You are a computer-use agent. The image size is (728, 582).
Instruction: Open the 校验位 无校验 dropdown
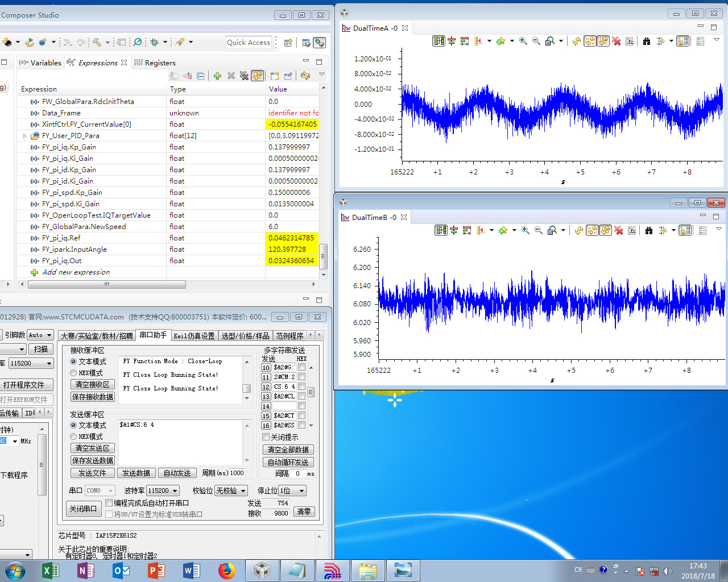click(x=231, y=490)
